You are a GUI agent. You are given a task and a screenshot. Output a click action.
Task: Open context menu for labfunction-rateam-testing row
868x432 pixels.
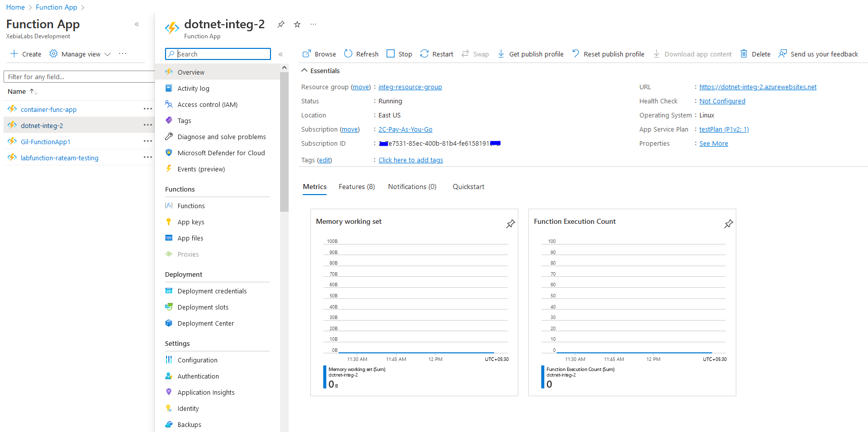[x=147, y=157]
